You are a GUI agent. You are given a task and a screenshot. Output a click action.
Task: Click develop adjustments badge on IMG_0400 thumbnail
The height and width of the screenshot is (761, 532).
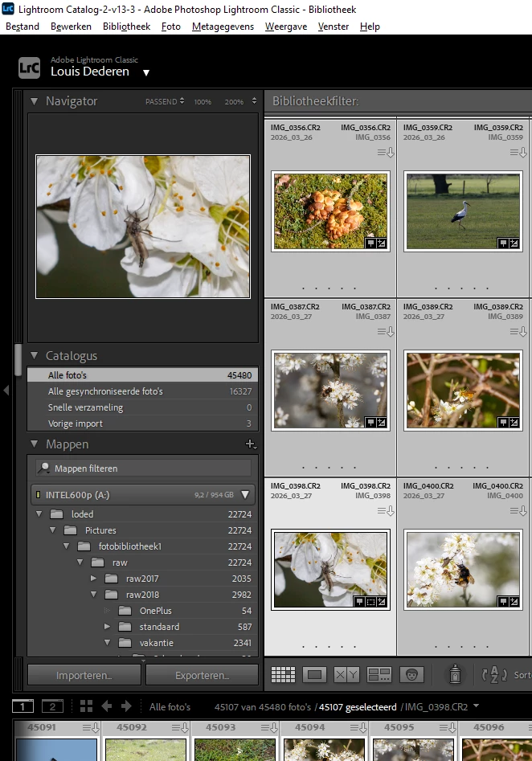coord(514,602)
